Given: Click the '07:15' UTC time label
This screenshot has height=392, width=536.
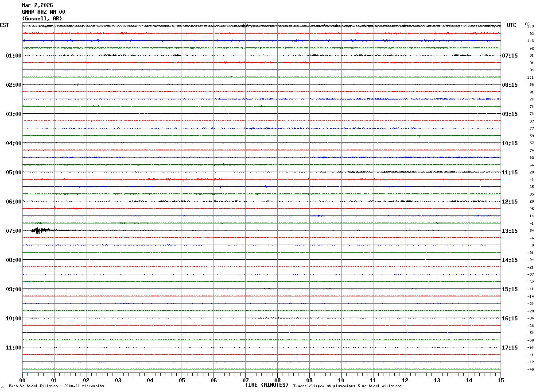Looking at the screenshot, I should [509, 56].
